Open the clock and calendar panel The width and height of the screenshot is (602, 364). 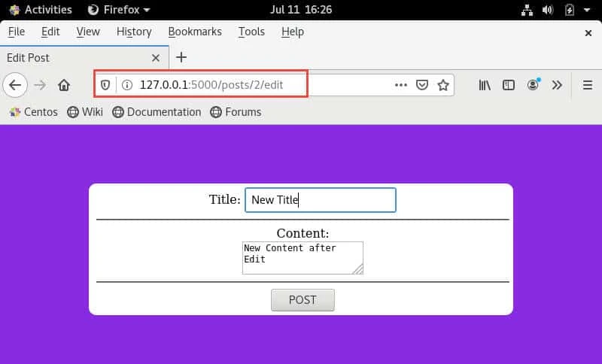click(x=301, y=10)
